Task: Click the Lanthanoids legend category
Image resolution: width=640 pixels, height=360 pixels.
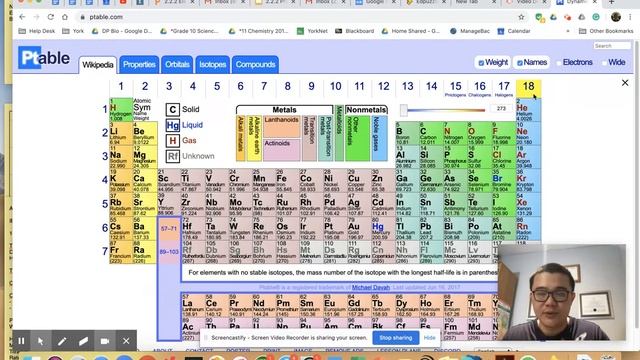Action: (282, 126)
